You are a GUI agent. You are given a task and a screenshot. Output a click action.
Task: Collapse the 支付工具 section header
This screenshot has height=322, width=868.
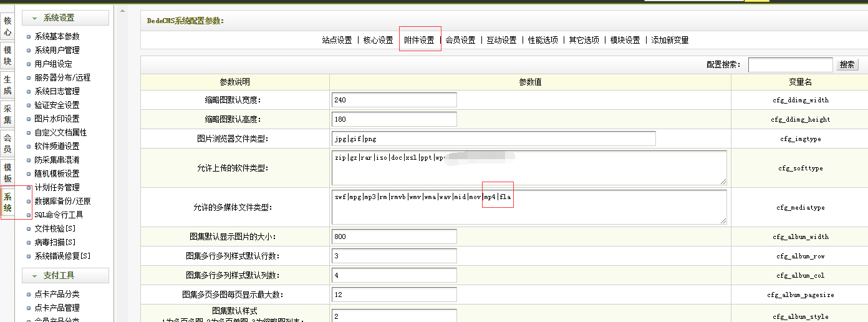(x=65, y=275)
